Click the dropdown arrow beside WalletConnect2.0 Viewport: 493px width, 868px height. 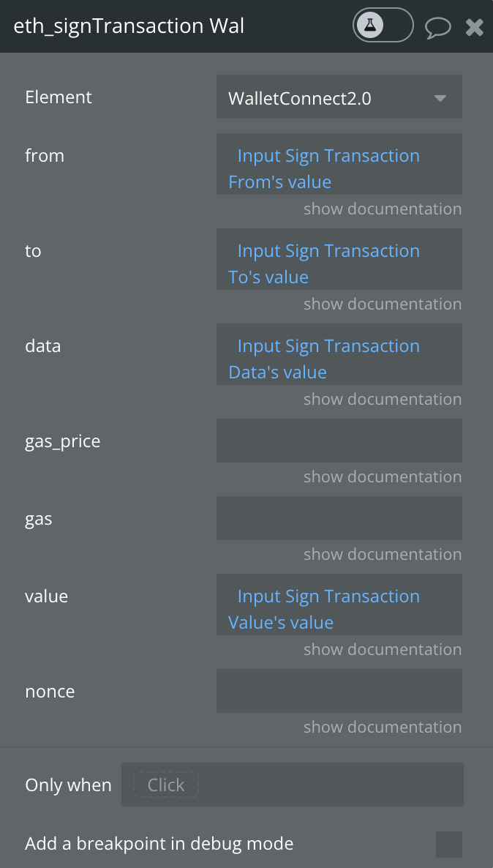tap(440, 99)
